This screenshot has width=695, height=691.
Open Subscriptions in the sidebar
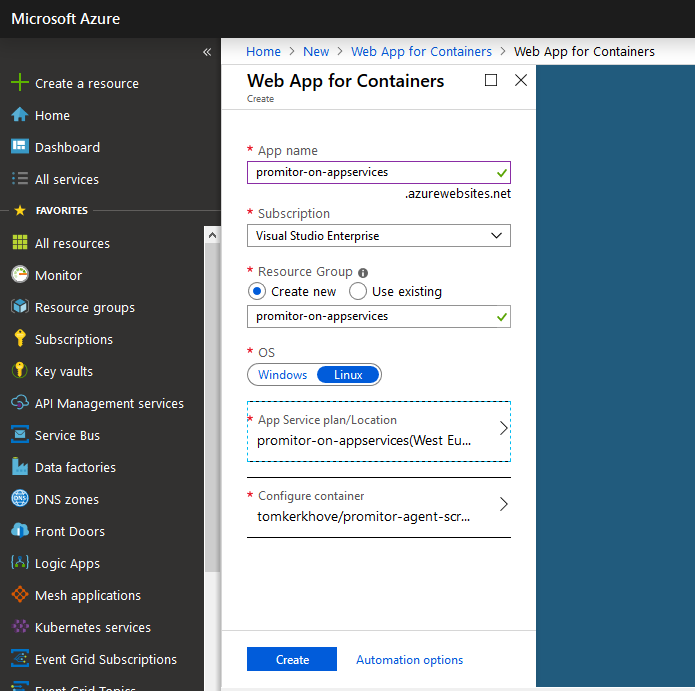tap(74, 340)
